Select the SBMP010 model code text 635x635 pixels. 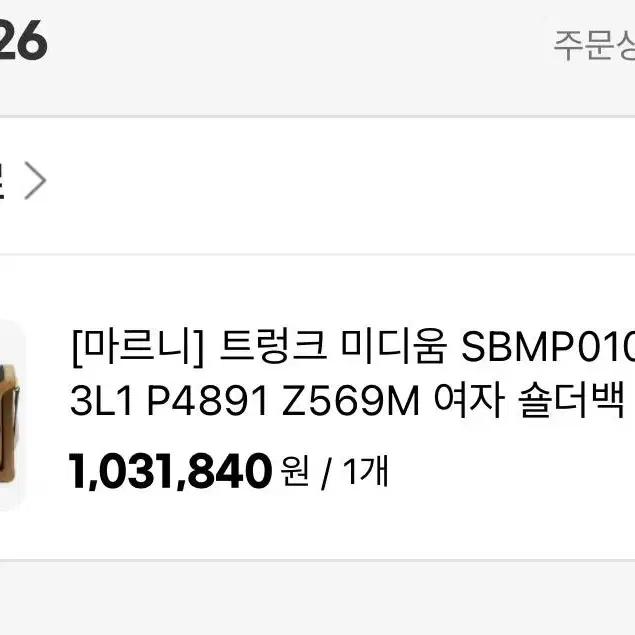pyautogui.click(x=548, y=347)
